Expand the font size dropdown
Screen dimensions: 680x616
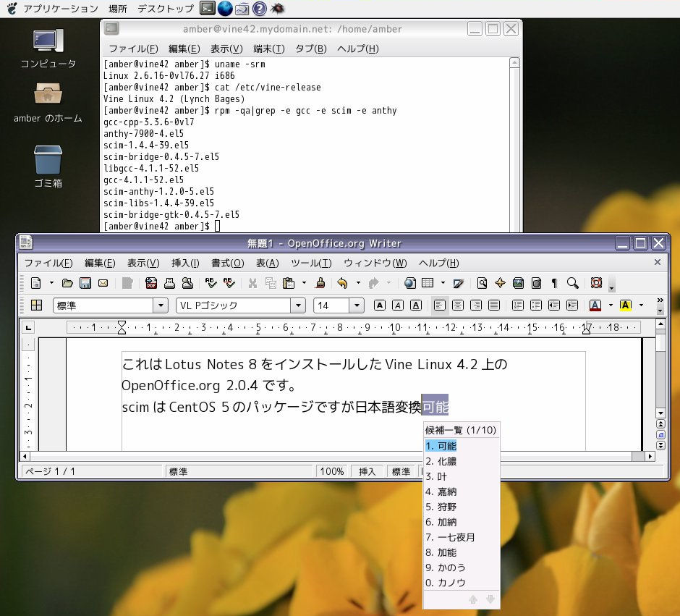[357, 305]
